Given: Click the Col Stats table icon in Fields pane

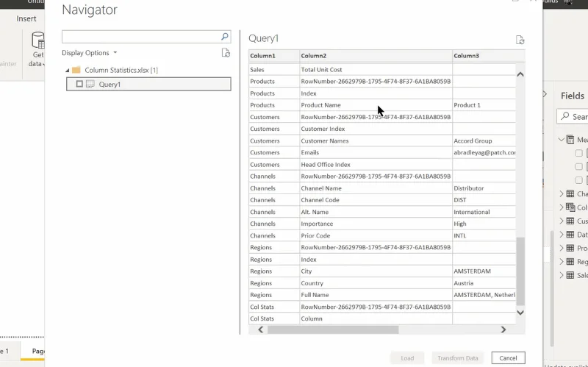Looking at the screenshot, I should coord(570,207).
